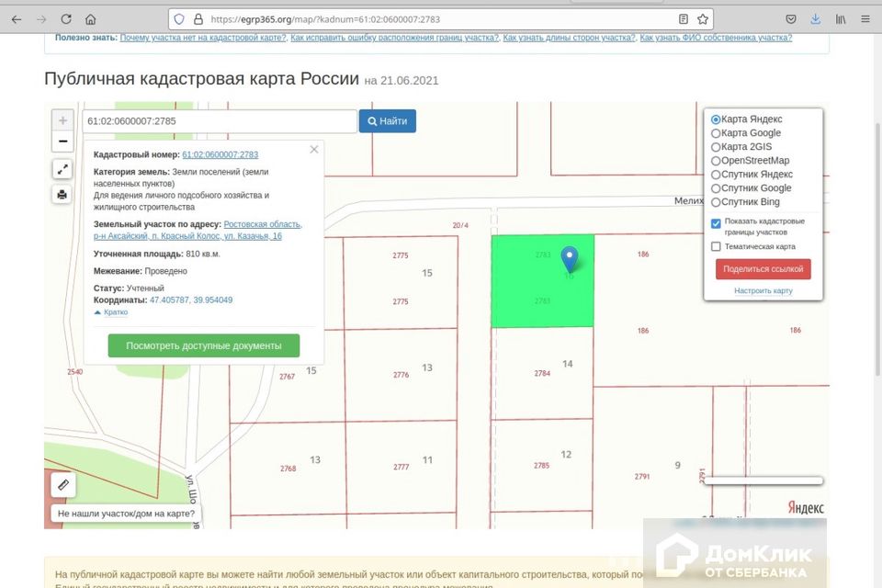Select Карта Google radio option

point(716,133)
